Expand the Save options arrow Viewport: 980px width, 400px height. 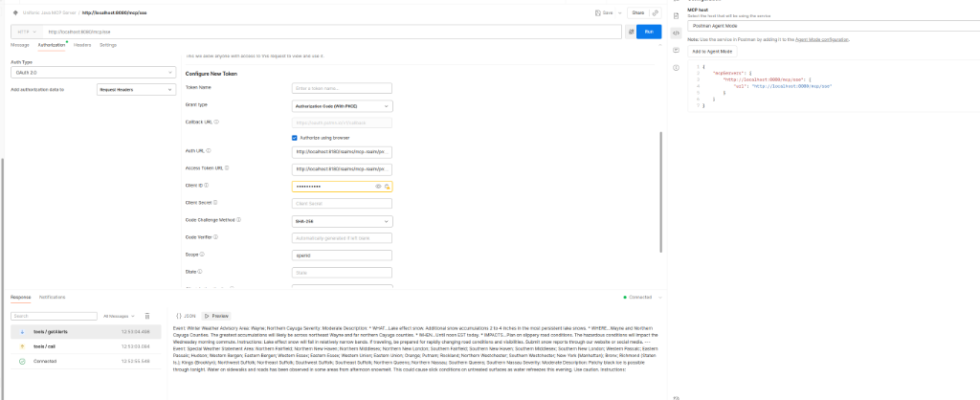click(x=620, y=12)
